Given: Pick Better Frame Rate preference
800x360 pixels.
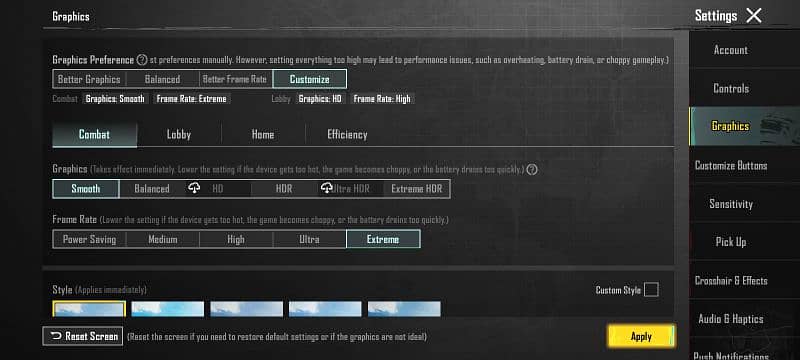Looking at the screenshot, I should [x=235, y=79].
